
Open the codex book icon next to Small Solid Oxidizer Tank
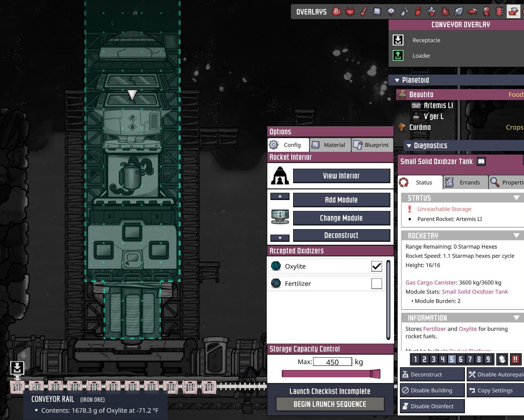pyautogui.click(x=481, y=161)
